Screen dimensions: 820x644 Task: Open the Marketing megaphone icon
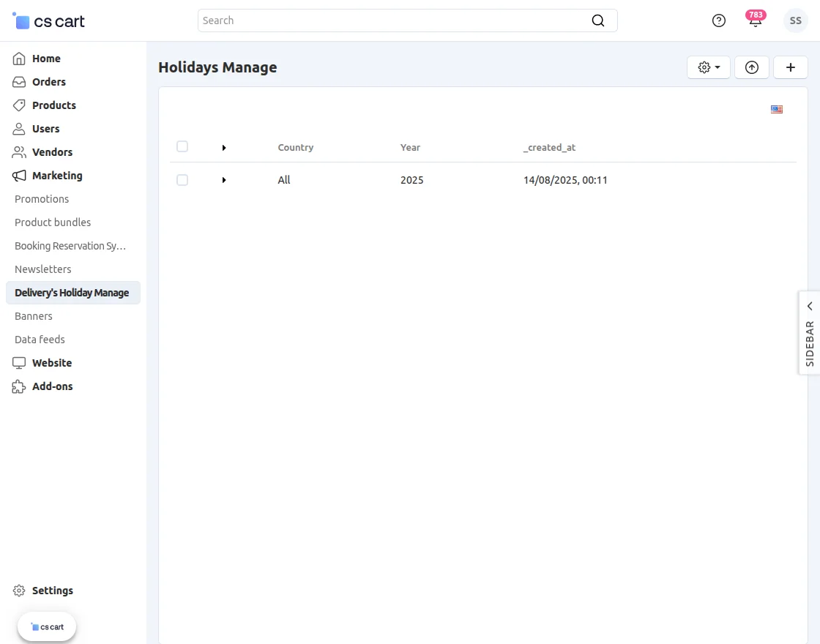point(18,176)
